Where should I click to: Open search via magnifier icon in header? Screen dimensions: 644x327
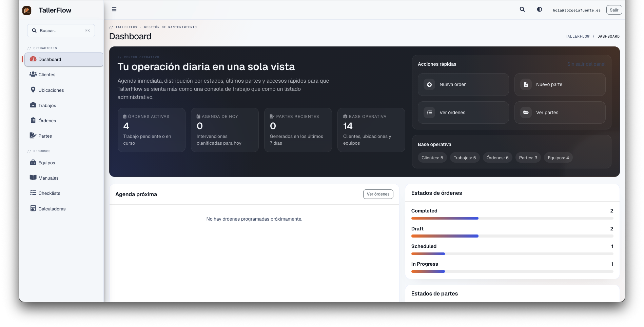pos(522,9)
